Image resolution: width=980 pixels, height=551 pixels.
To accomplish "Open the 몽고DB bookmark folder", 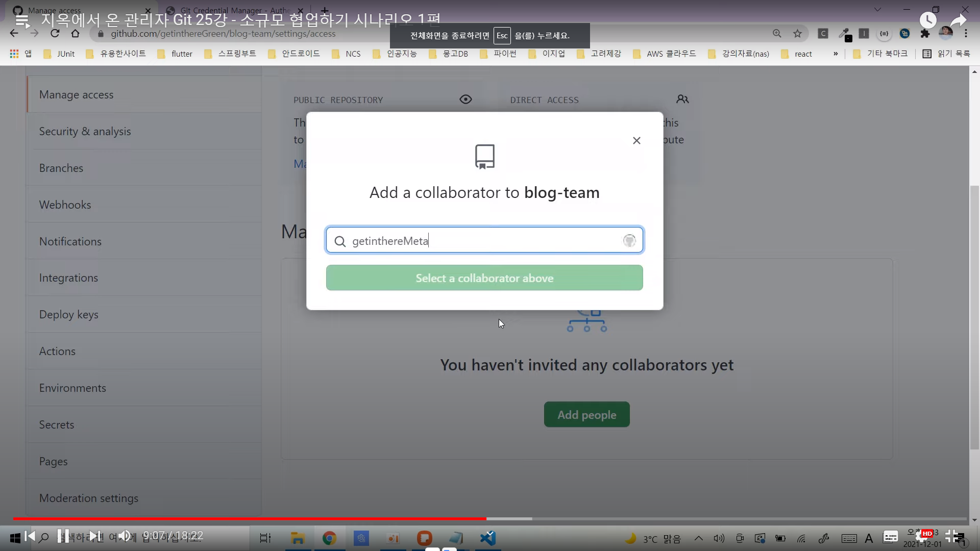I will coord(449,54).
